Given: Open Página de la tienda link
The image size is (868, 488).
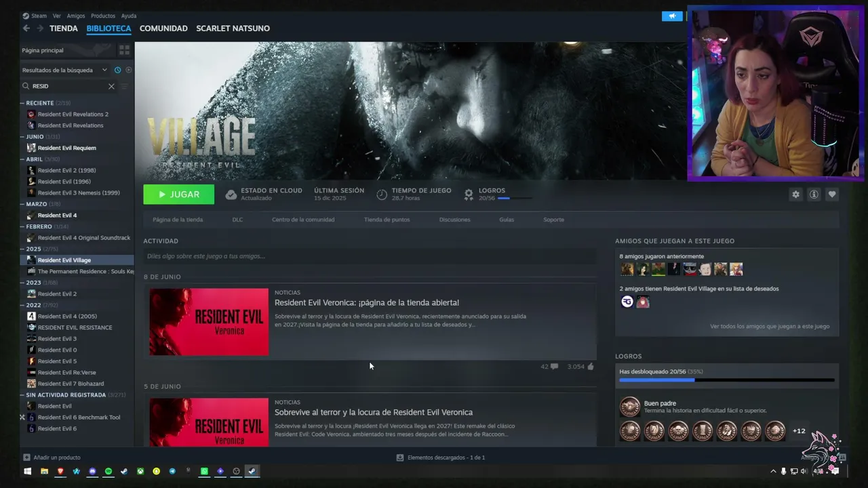Looking at the screenshot, I should click(x=178, y=220).
